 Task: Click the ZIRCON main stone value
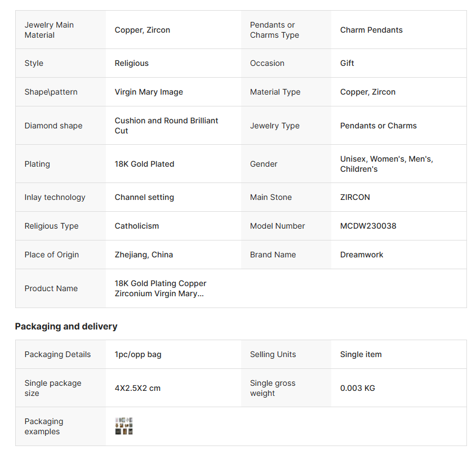(x=355, y=197)
